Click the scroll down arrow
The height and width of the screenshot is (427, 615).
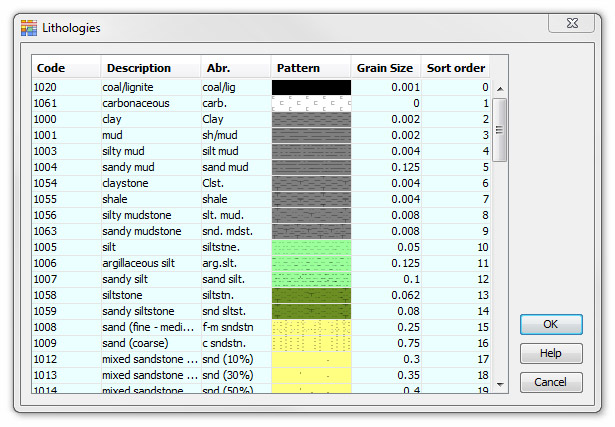coord(500,384)
